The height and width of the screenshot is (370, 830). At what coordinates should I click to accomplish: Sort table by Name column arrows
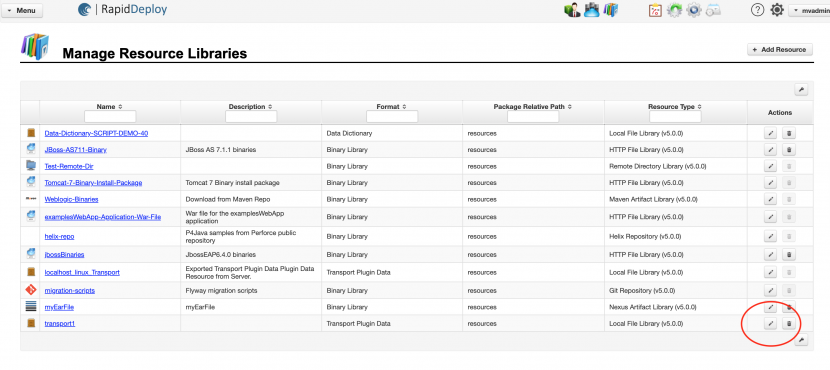pos(120,106)
